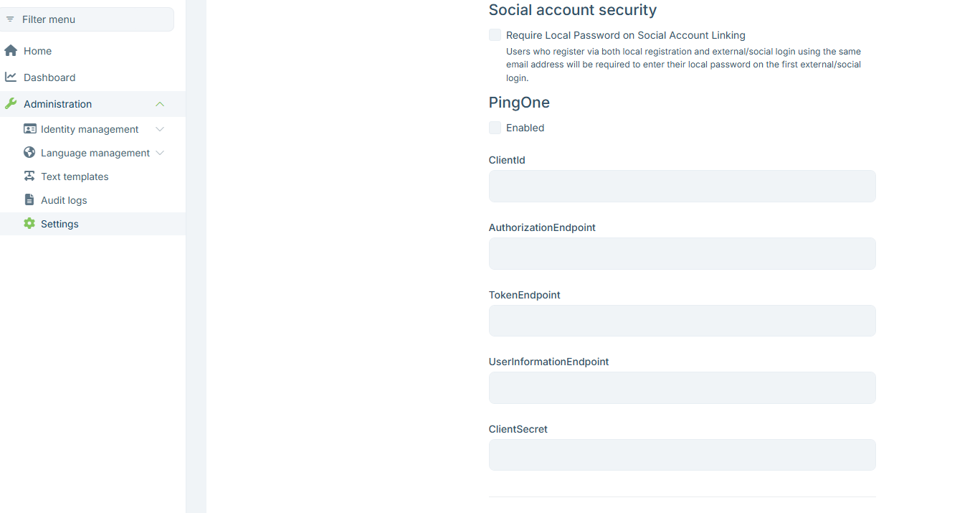The height and width of the screenshot is (513, 980).
Task: Check the PingOne Enabled checkbox
Action: (495, 128)
